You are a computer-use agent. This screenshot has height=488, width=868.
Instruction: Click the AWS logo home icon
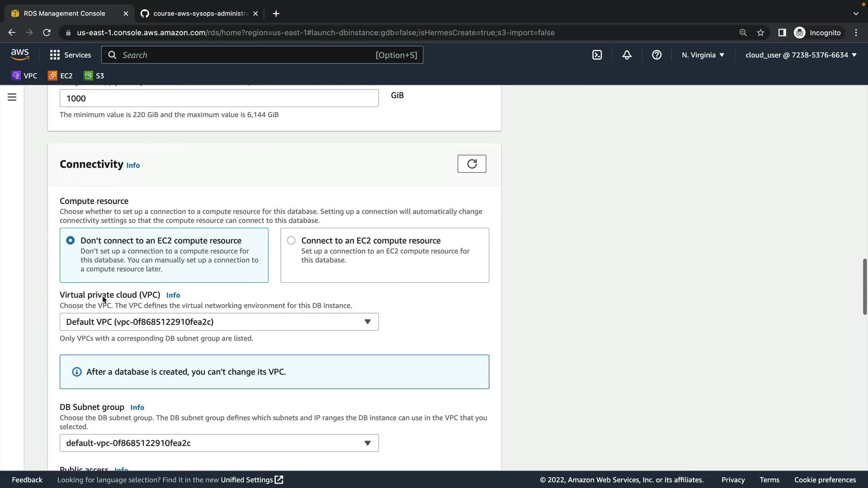tap(20, 54)
